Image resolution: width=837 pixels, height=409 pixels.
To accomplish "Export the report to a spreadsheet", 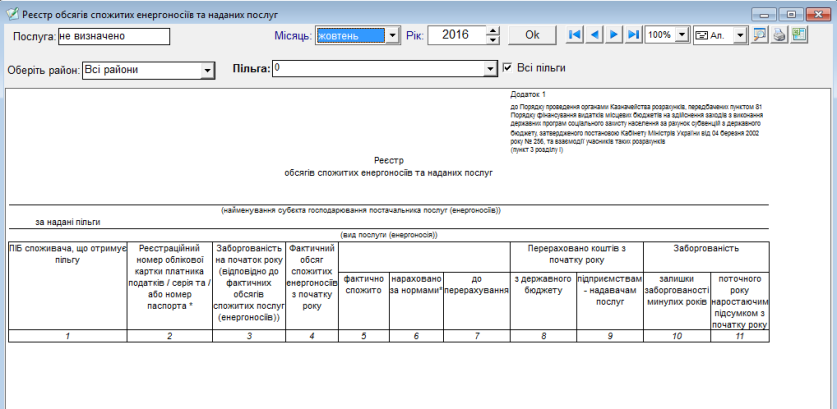I will click(x=799, y=34).
